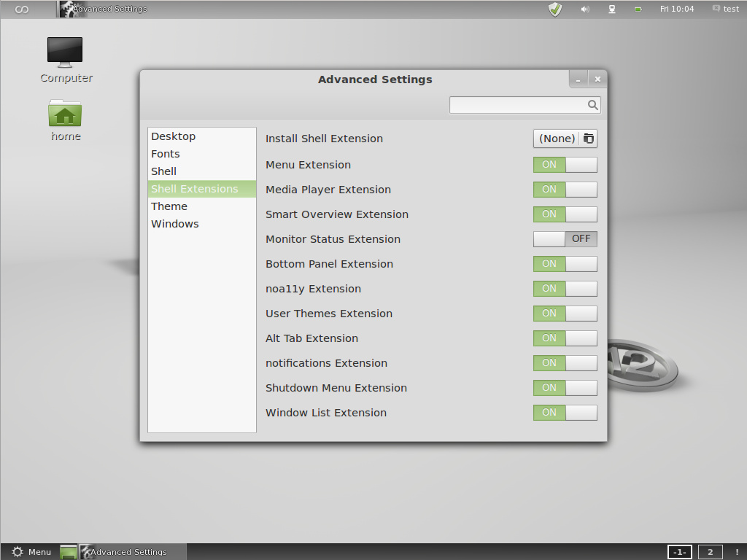Toggle the Window List Extension switch
Screen dimensions: 747x560
(565, 413)
